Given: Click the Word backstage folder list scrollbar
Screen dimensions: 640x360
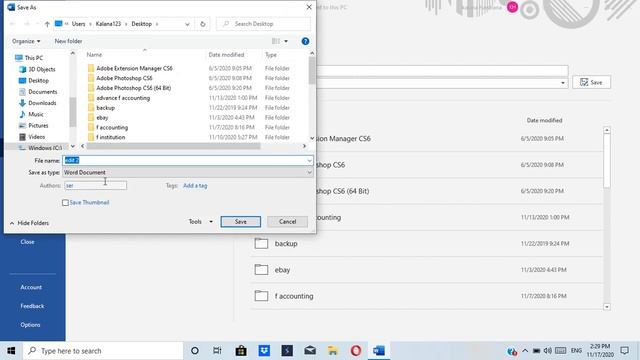Looking at the screenshot, I should (x=607, y=161).
